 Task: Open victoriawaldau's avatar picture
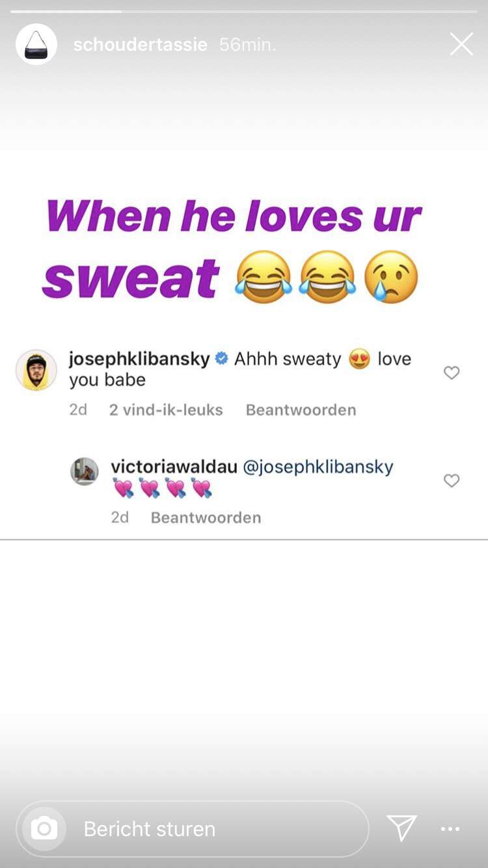[85, 471]
